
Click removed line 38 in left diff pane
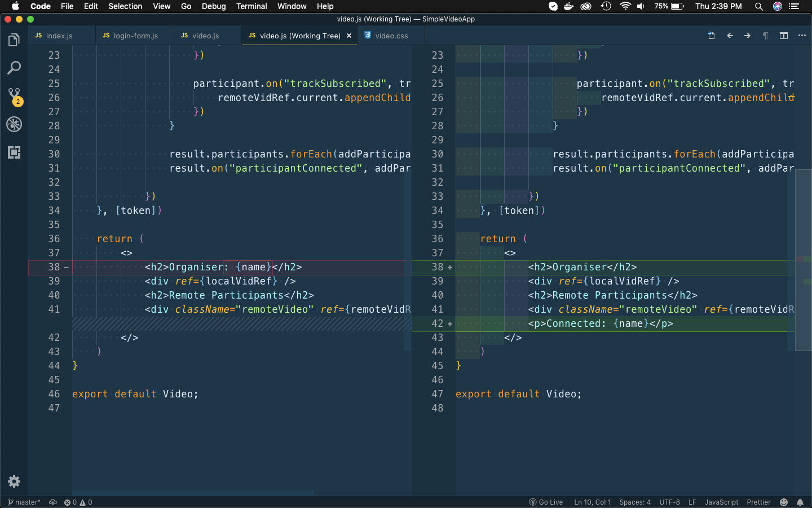[x=220, y=267]
